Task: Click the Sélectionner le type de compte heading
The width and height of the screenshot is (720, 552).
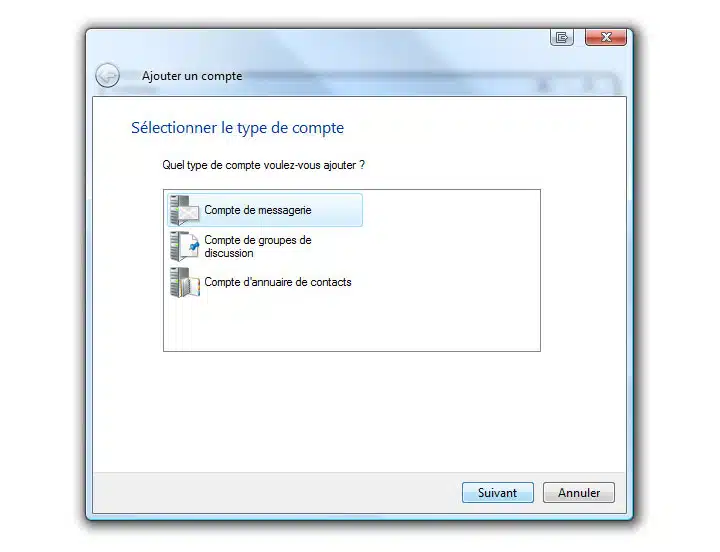Action: click(x=237, y=128)
